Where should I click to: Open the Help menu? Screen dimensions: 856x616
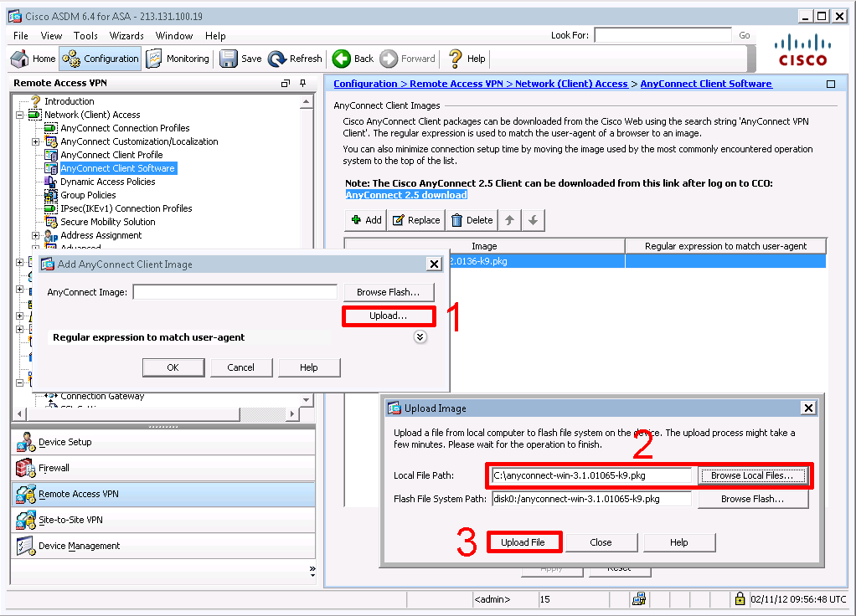(x=215, y=36)
